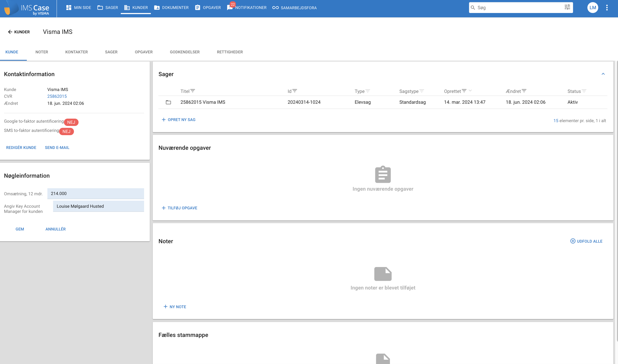Switch to the Sager tab
Image resolution: width=618 pixels, height=364 pixels.
[x=111, y=52]
